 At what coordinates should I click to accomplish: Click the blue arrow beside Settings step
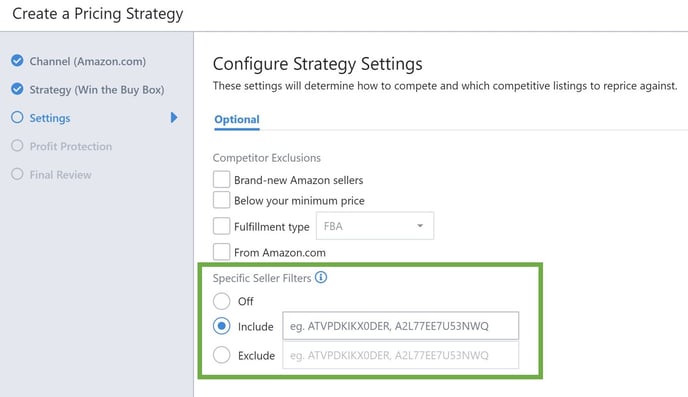[x=174, y=117]
